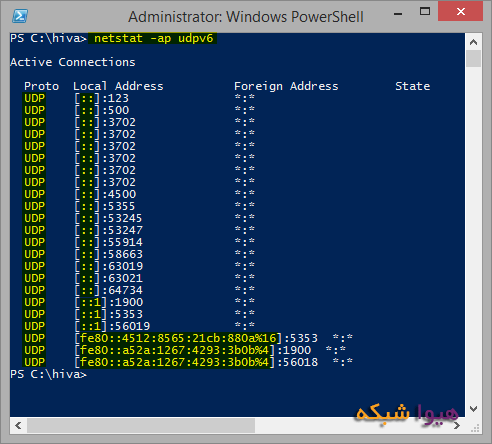The height and width of the screenshot is (444, 492).
Task: Click the Local Address column header
Action: [x=118, y=86]
